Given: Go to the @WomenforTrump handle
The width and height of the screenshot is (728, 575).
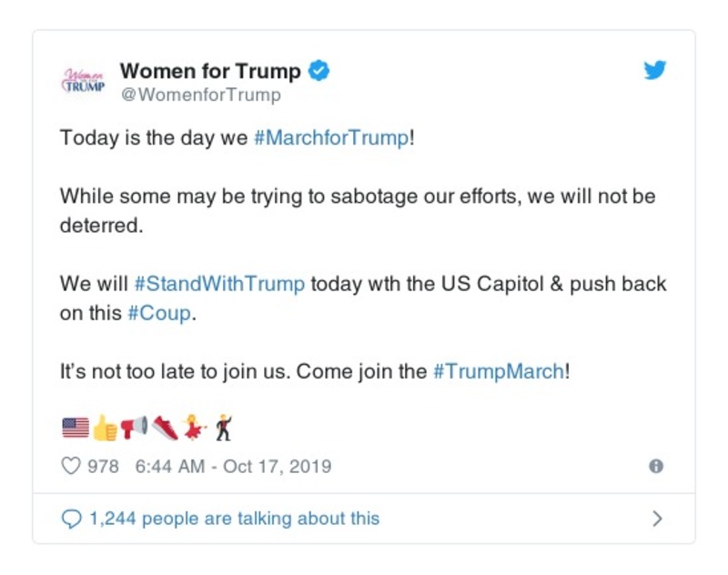Looking at the screenshot, I should point(201,95).
